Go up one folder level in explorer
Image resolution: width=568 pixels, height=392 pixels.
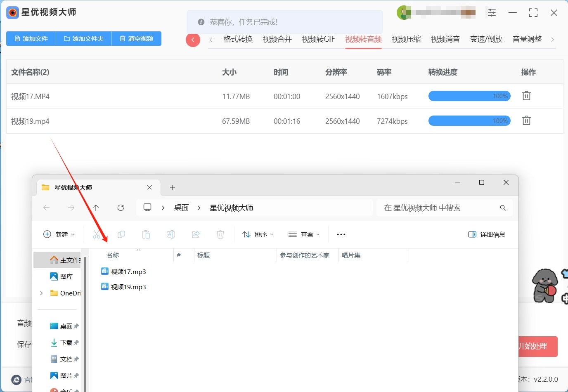click(96, 208)
